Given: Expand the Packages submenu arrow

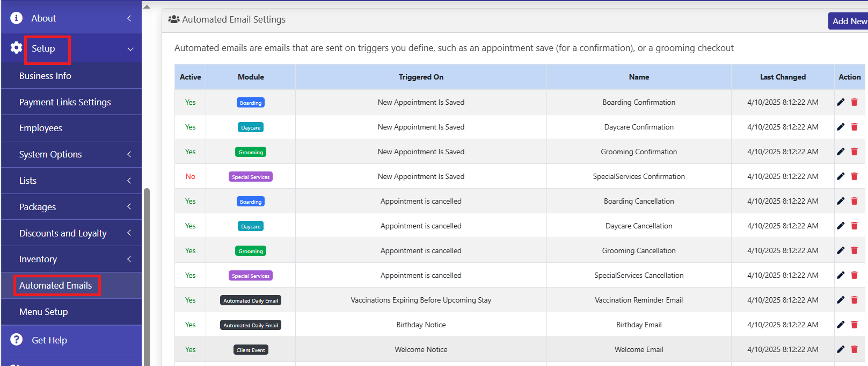Looking at the screenshot, I should coord(129,206).
